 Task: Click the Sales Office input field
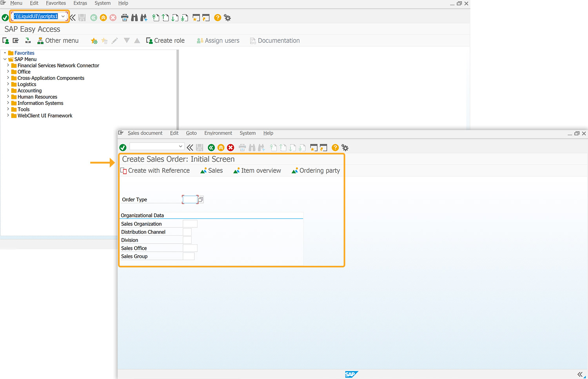190,248
